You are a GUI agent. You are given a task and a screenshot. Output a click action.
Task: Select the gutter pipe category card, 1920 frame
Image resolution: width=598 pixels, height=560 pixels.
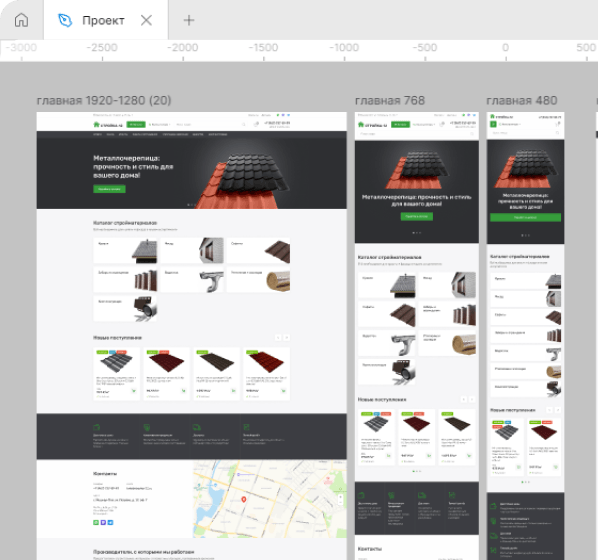(x=192, y=280)
